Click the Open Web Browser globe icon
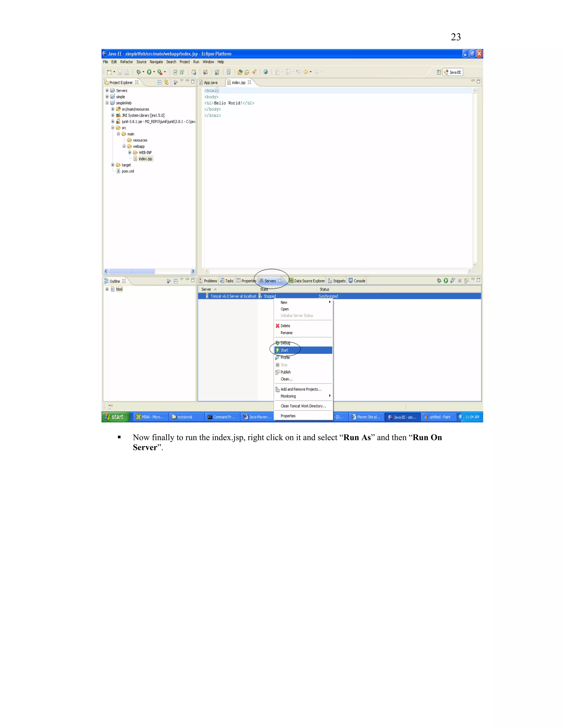 click(x=266, y=72)
